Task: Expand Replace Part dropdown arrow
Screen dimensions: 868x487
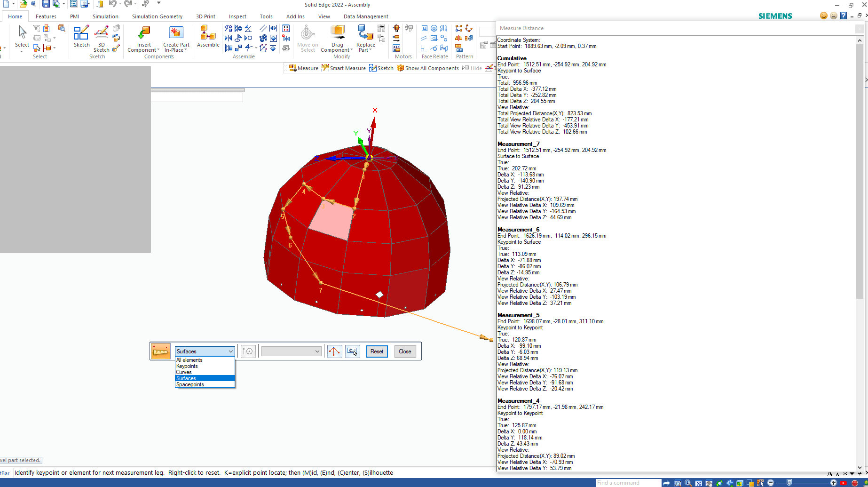Action: (371, 50)
